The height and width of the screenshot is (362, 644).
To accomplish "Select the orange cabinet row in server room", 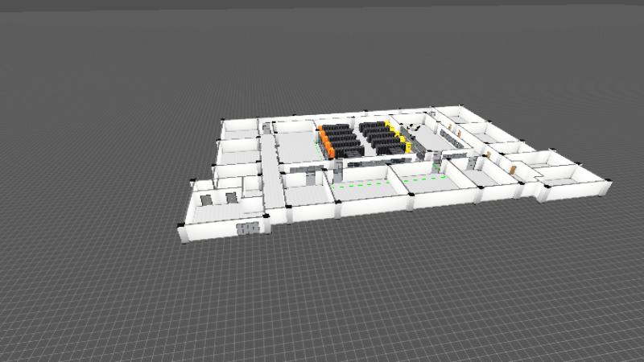I will [327, 142].
